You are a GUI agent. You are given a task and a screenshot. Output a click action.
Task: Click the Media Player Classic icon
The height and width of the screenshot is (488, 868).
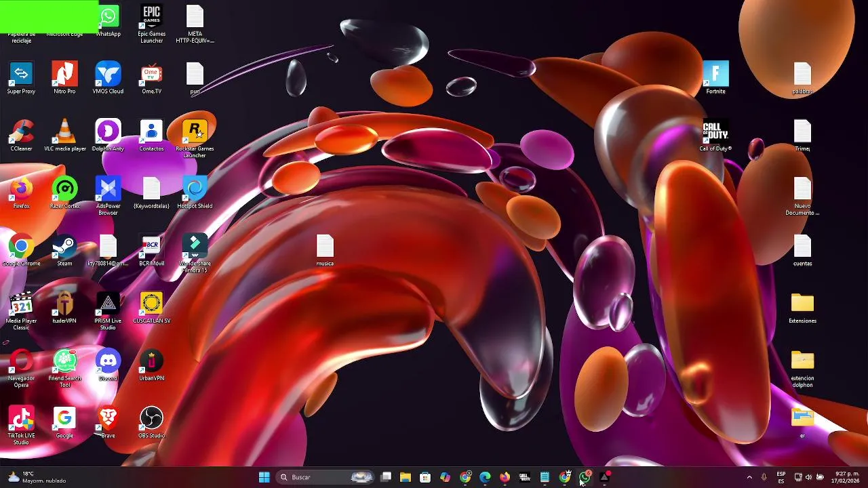point(21,311)
